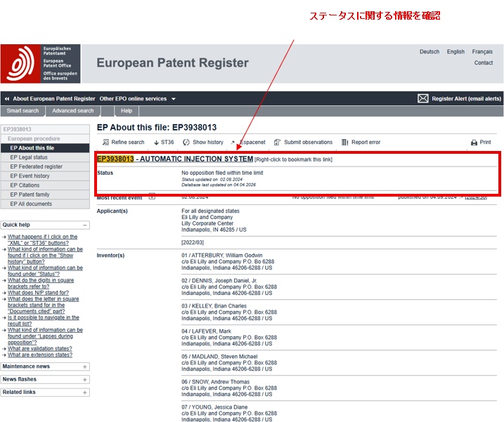Open the Contact link
504x422 pixels.
pyautogui.click(x=484, y=63)
